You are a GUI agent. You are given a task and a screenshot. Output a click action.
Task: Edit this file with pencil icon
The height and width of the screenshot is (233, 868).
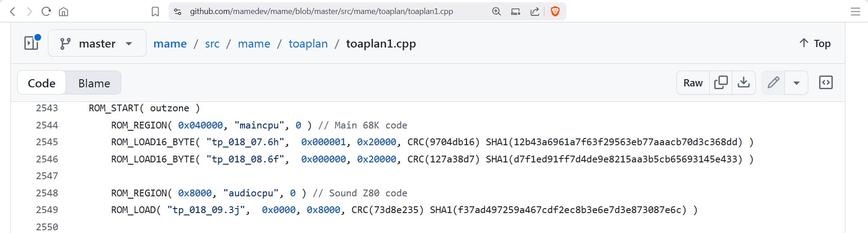(774, 83)
